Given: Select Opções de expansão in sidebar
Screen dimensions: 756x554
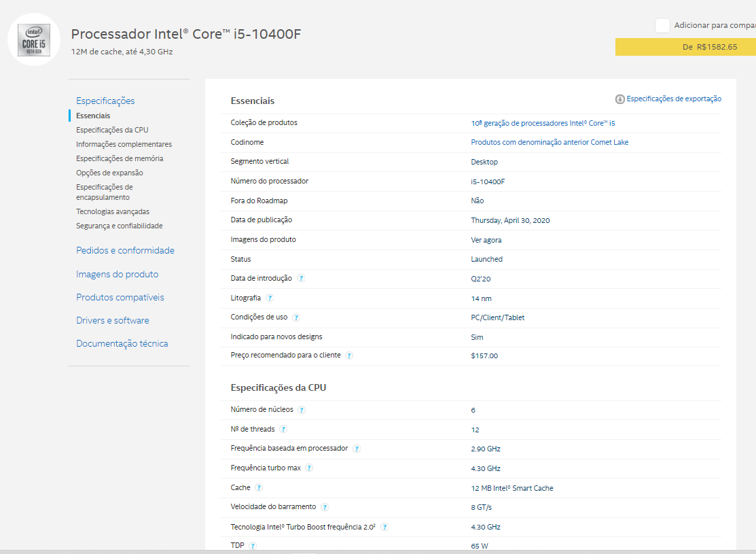Looking at the screenshot, I should [109, 173].
